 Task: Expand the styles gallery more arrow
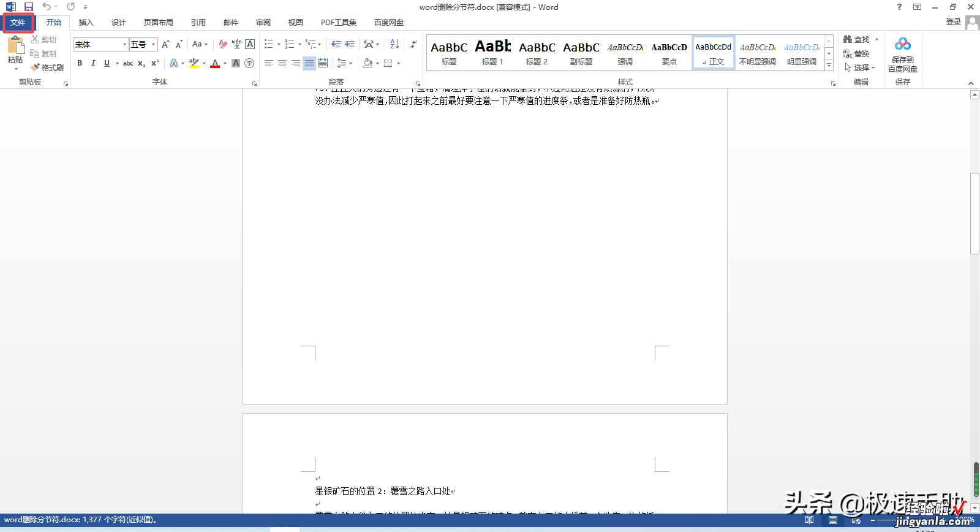point(829,65)
